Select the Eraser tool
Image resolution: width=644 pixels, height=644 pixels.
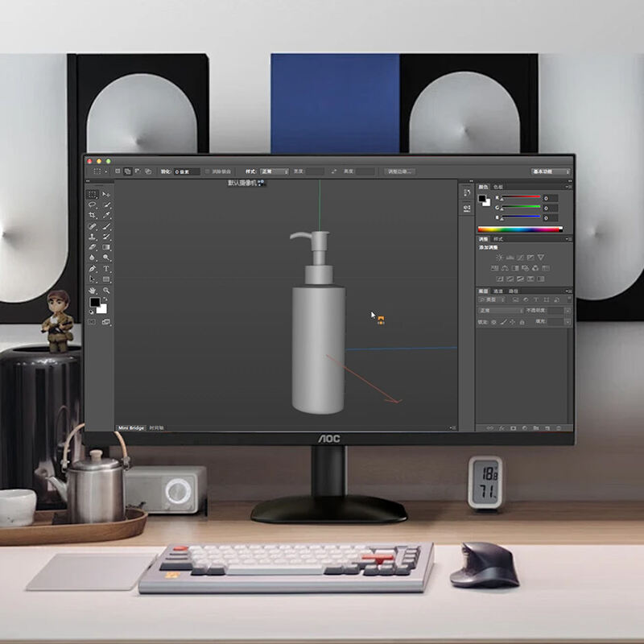click(x=92, y=247)
